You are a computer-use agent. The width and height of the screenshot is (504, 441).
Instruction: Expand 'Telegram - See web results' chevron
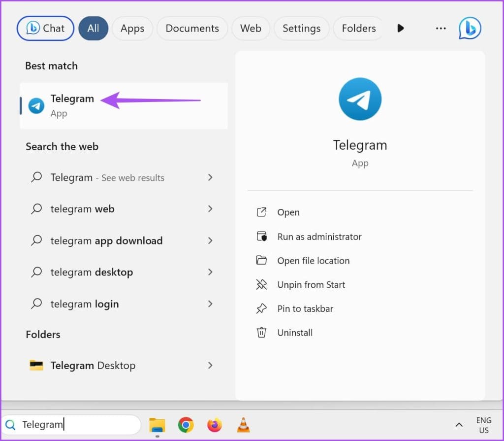(210, 177)
